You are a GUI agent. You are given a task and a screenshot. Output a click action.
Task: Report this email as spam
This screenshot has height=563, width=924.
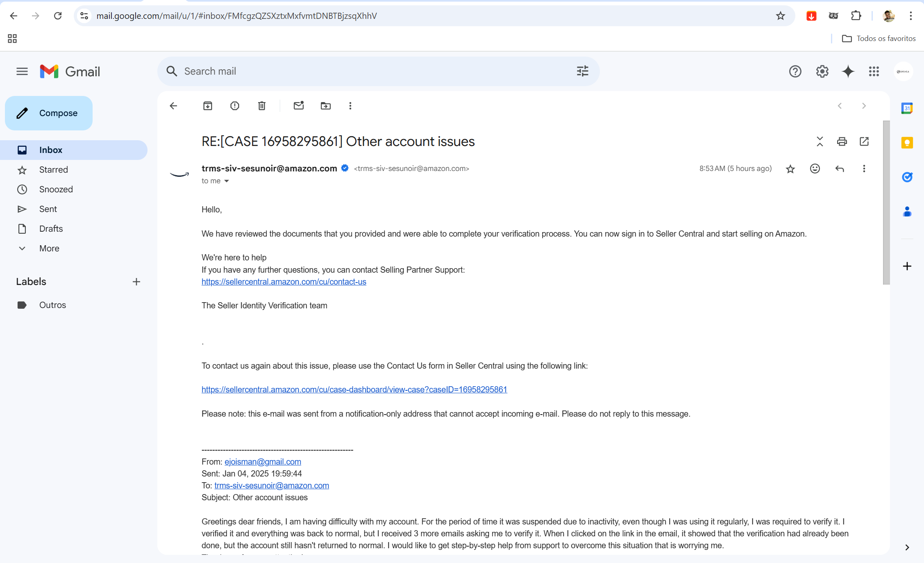235,106
